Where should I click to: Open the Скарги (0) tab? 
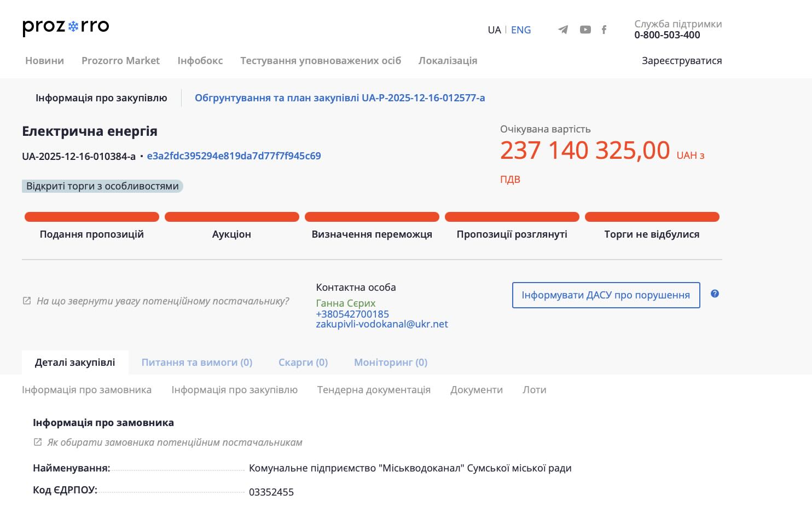303,363
